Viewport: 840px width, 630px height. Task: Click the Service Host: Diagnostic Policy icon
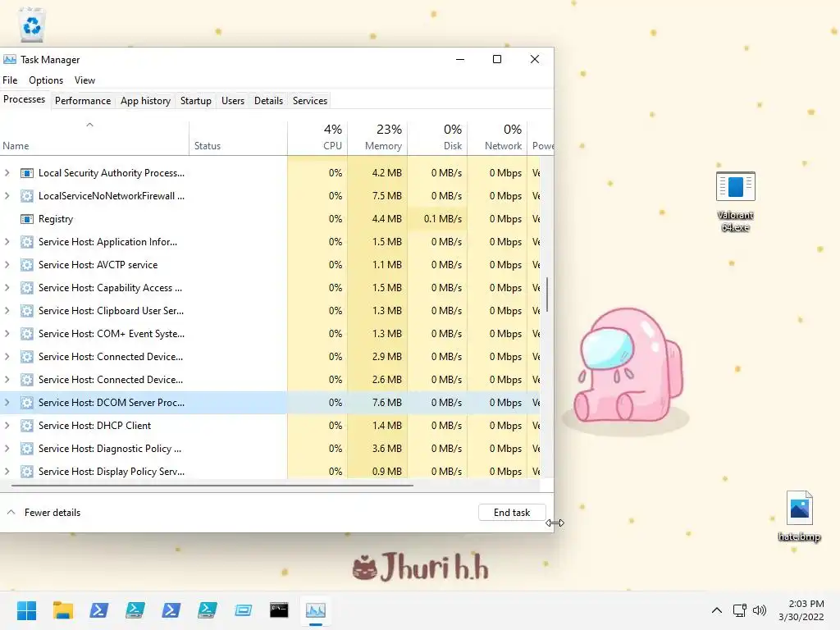pos(27,449)
